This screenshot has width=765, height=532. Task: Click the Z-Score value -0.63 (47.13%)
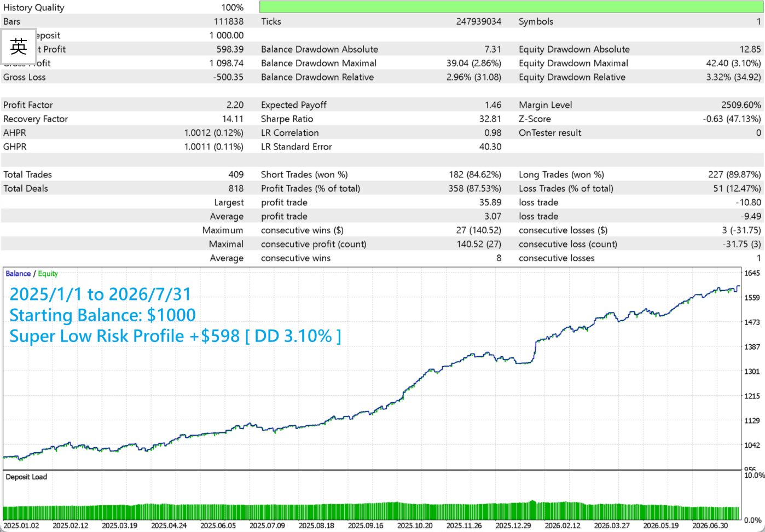732,119
